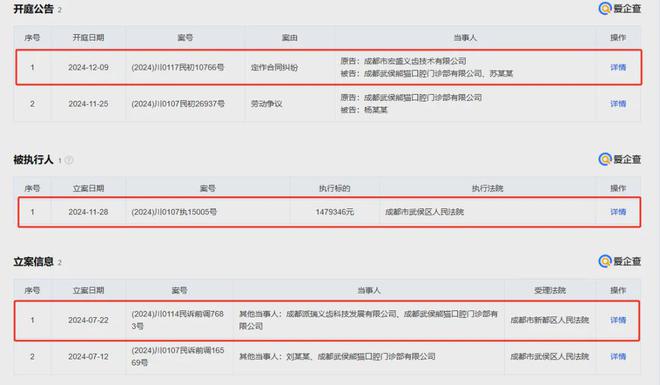The width and height of the screenshot is (660, 385).
Task: Open 详情 for the 2024-11-25 labor dispute hearing
Action: point(618,104)
